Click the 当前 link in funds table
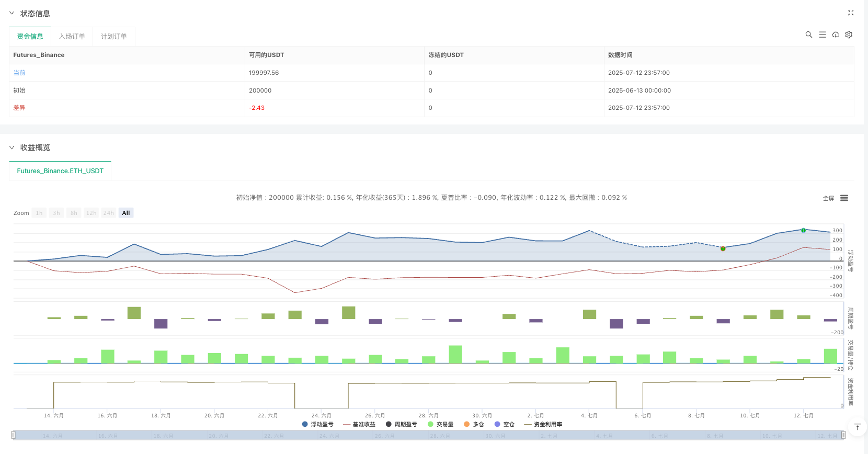The width and height of the screenshot is (868, 454). pos(19,73)
